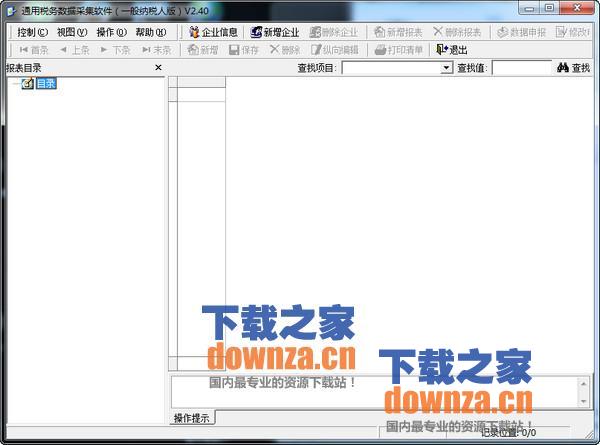Click the 纵向编辑 button
The width and height of the screenshot is (600, 445).
[x=335, y=50]
